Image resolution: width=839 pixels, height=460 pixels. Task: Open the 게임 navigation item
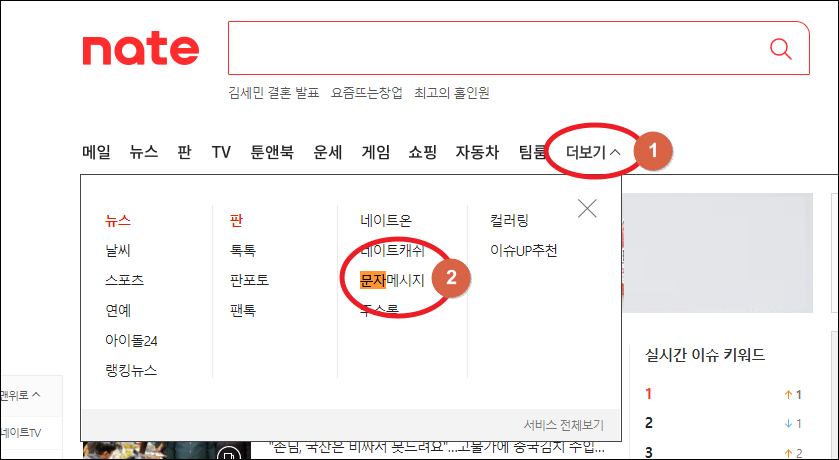pyautogui.click(x=376, y=152)
